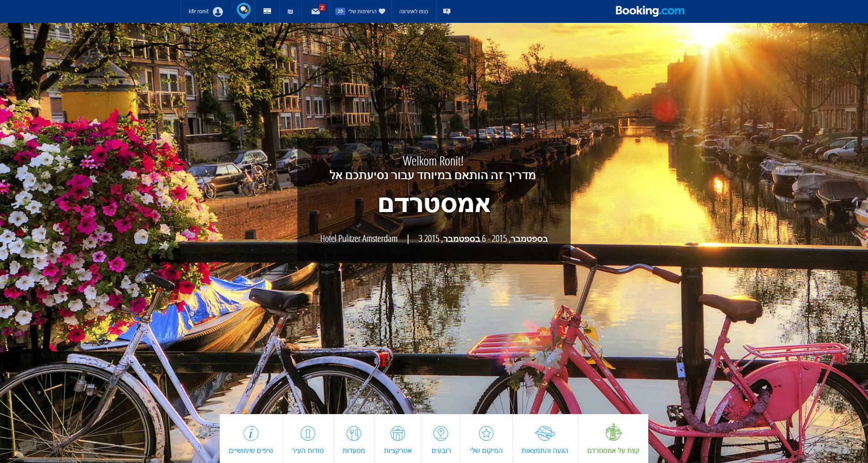Switch to רובעים tab
Viewport: 868px width, 463px height.
441,439
